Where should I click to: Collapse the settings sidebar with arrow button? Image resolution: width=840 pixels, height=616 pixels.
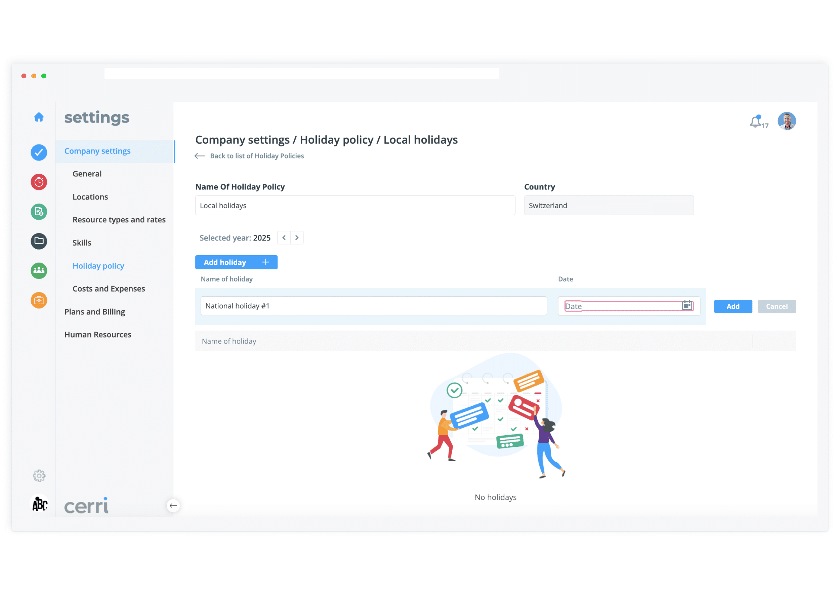(173, 506)
